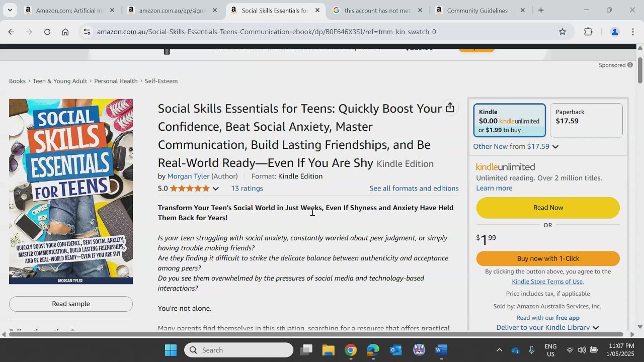The height and width of the screenshot is (362, 644).
Task: Buy now with 1-Click
Action: pos(548,258)
